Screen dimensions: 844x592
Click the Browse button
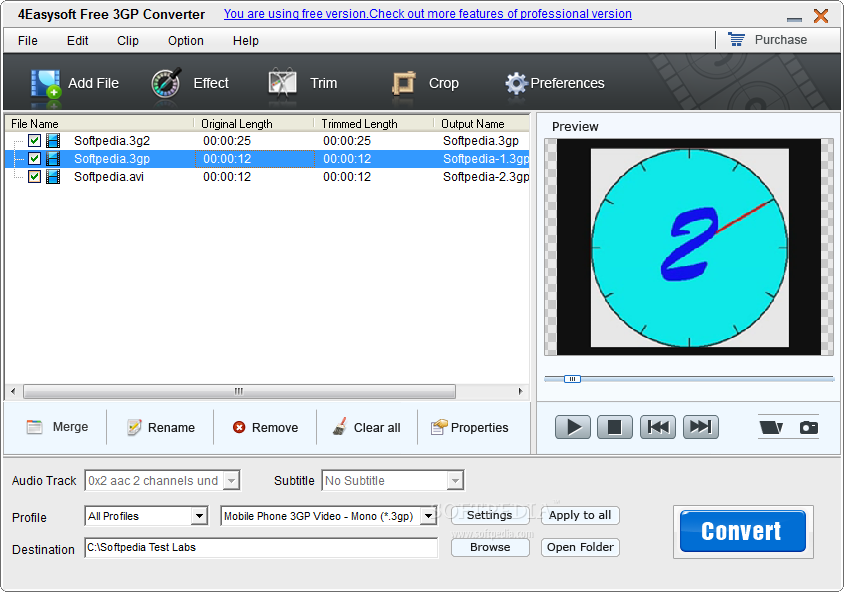pyautogui.click(x=490, y=547)
